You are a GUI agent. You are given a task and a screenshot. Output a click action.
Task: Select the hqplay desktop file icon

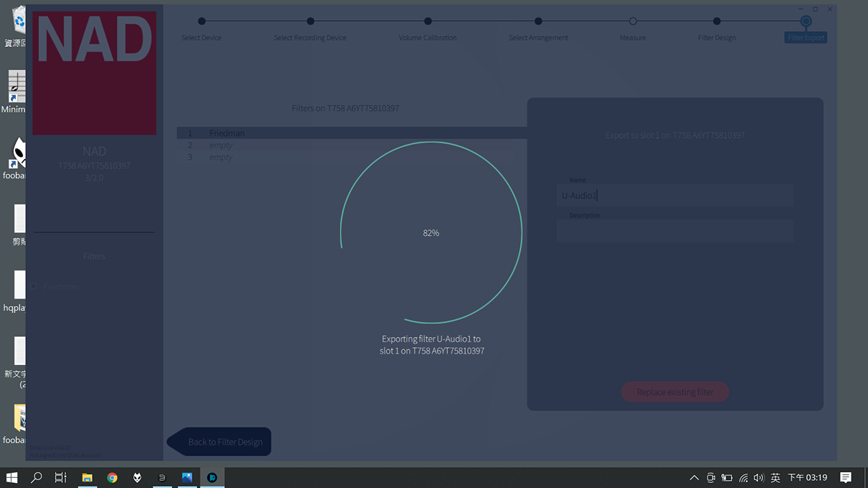[x=15, y=291]
